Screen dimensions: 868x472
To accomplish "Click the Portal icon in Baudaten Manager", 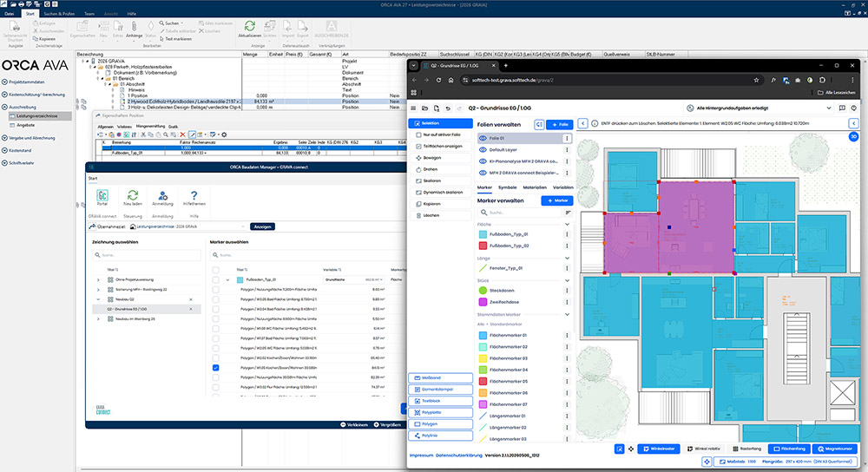I will click(x=102, y=195).
